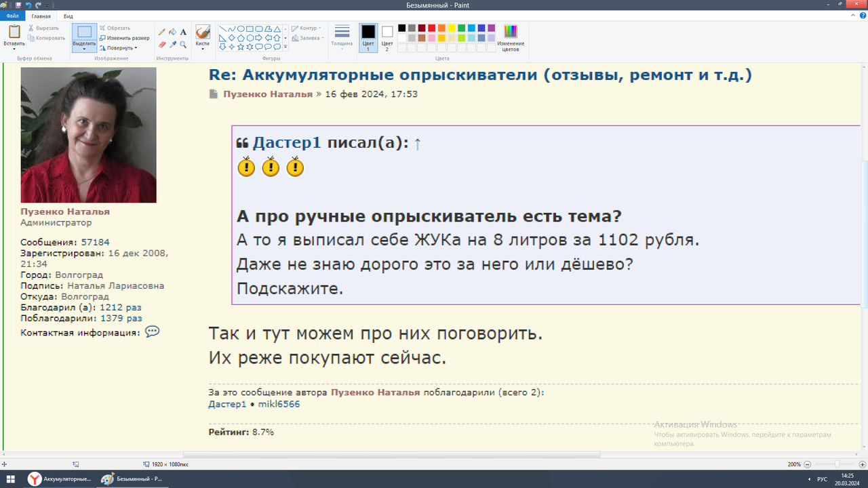Pick a color with the eyedropper tool
Image resolution: width=868 pixels, height=488 pixels.
coord(172,44)
